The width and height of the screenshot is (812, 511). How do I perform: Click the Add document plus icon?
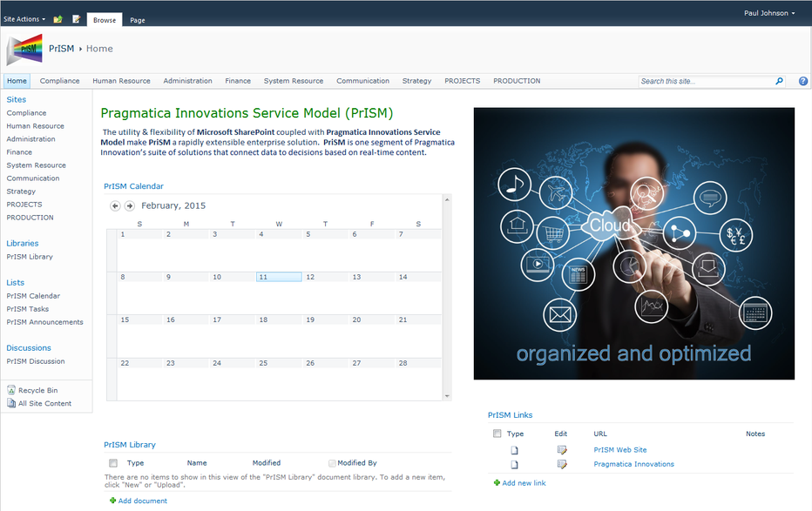112,501
